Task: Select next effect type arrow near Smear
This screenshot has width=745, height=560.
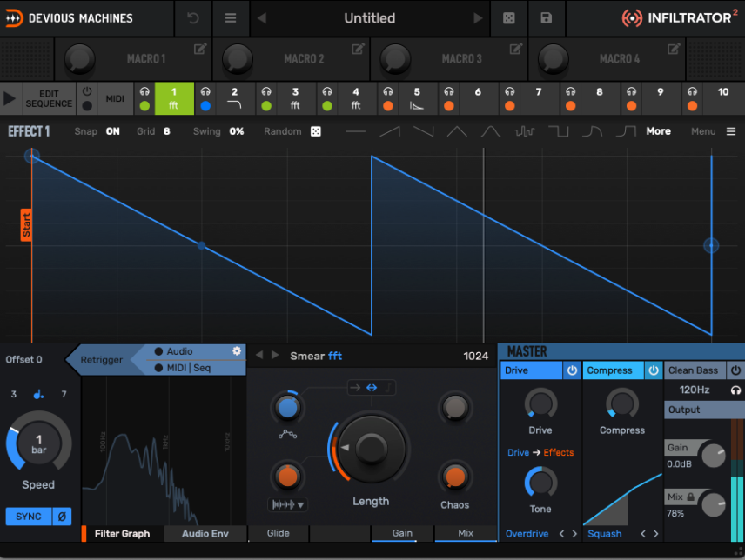Action: [275, 355]
